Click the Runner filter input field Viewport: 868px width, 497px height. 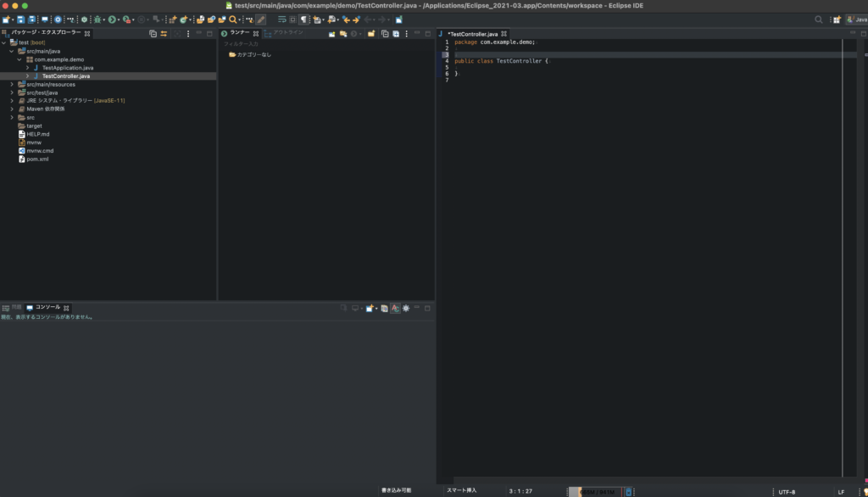pyautogui.click(x=325, y=44)
